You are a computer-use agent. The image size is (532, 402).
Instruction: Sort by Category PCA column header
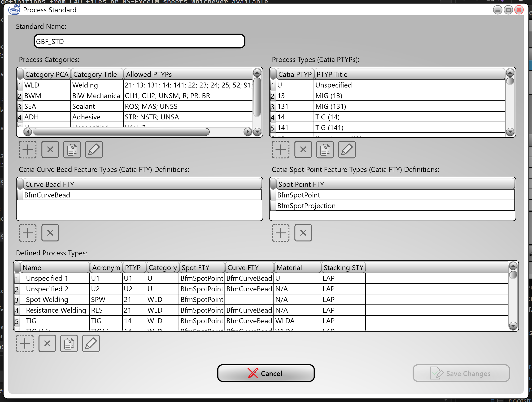(x=47, y=74)
